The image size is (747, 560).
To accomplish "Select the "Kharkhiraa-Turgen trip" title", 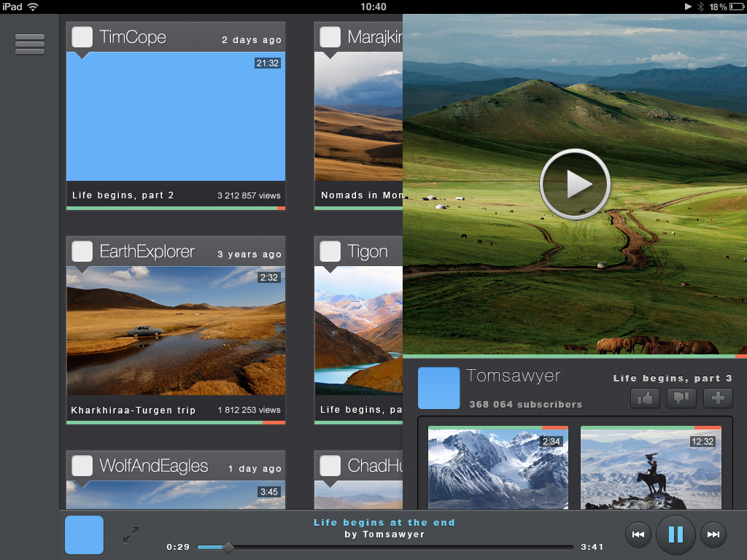I will [x=133, y=410].
